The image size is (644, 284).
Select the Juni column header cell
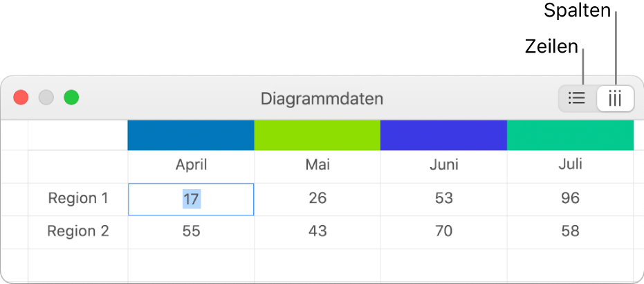pos(443,166)
